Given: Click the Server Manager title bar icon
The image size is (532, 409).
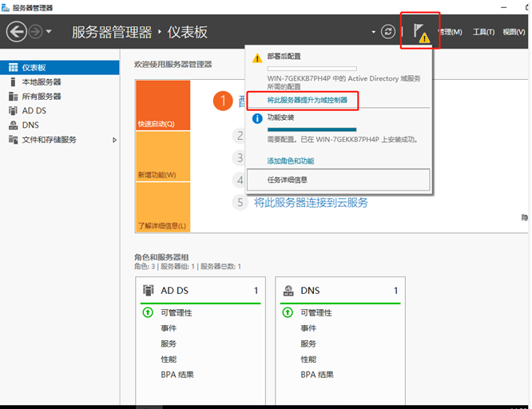Looking at the screenshot, I should [6, 7].
